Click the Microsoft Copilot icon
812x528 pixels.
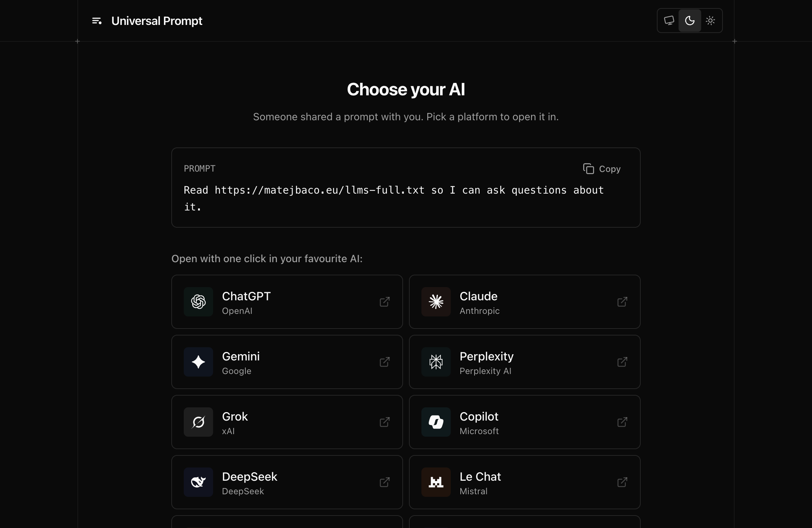pos(435,422)
